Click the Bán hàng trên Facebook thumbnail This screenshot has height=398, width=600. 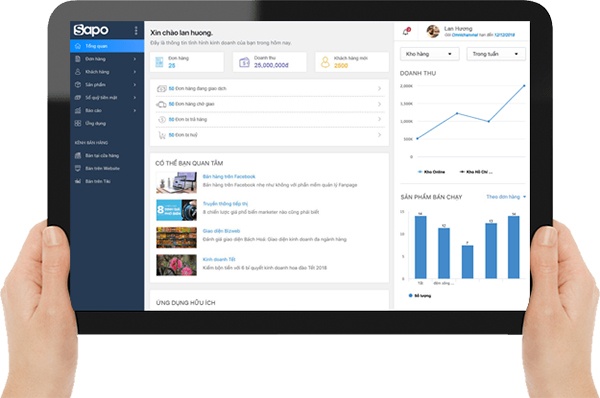(x=176, y=182)
